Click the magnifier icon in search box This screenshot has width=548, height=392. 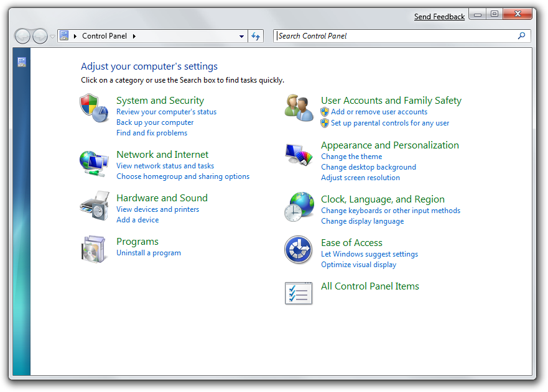click(521, 35)
